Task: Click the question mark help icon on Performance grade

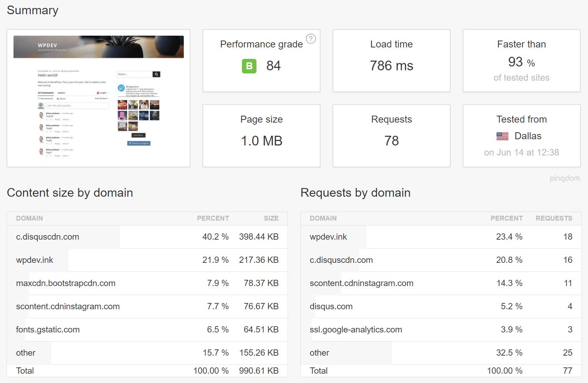Action: click(311, 39)
